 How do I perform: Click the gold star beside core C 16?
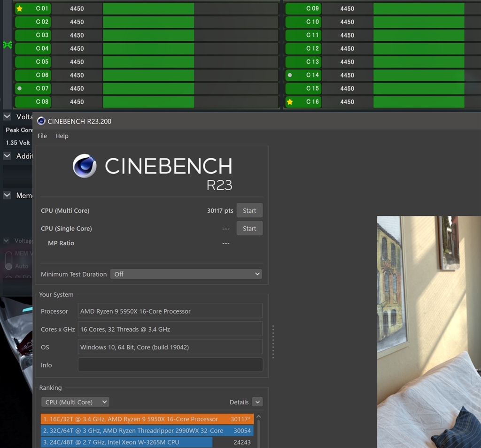pos(290,101)
